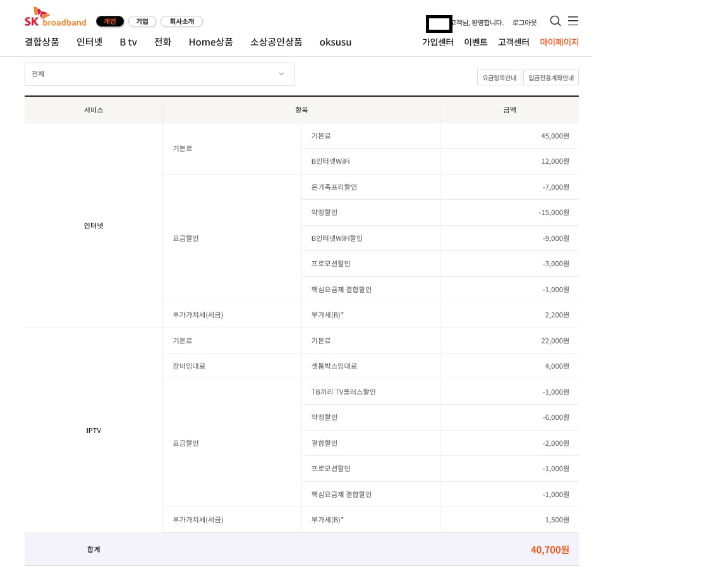Select the 개인 pill toggle
Screen dimensions: 728x571
pyautogui.click(x=110, y=21)
